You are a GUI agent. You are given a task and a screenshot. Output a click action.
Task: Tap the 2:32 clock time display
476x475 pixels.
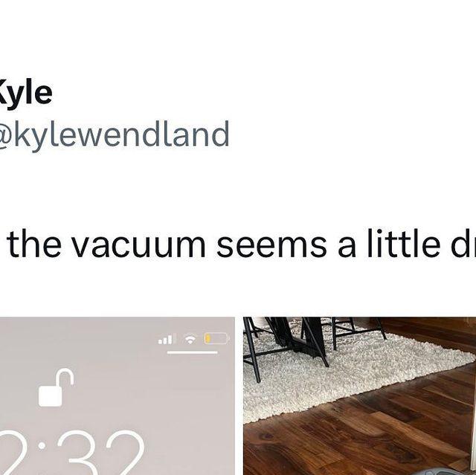click(x=71, y=452)
